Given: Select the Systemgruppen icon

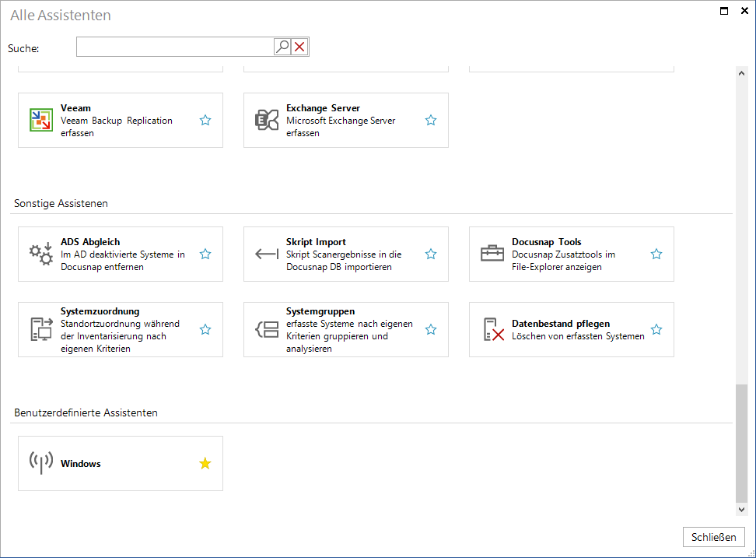Looking at the screenshot, I should [x=267, y=329].
